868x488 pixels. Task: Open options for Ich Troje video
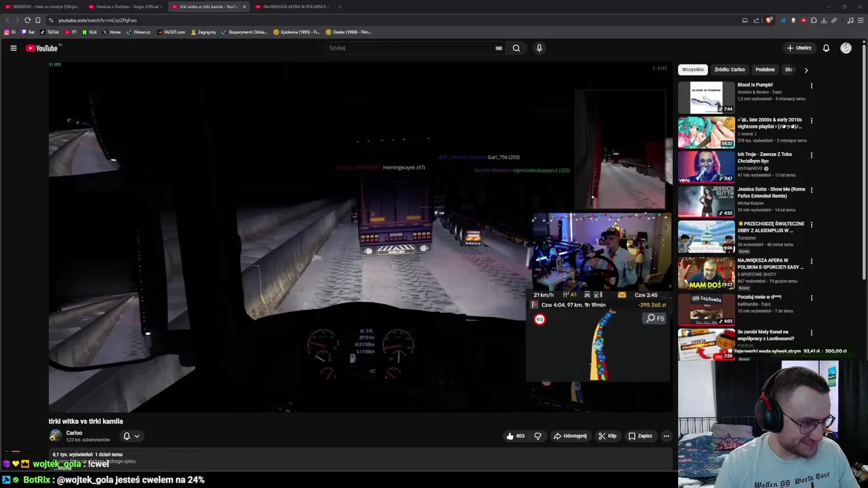pos(811,155)
